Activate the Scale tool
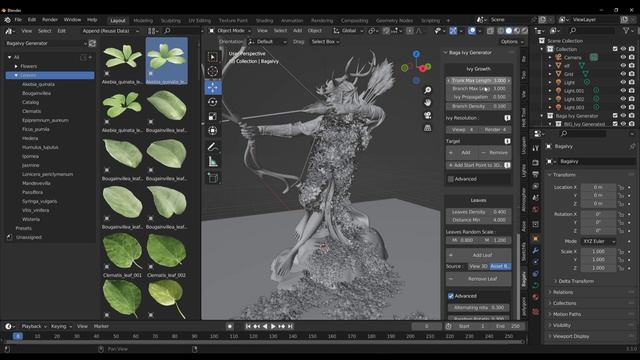640x360 pixels. coord(213,117)
